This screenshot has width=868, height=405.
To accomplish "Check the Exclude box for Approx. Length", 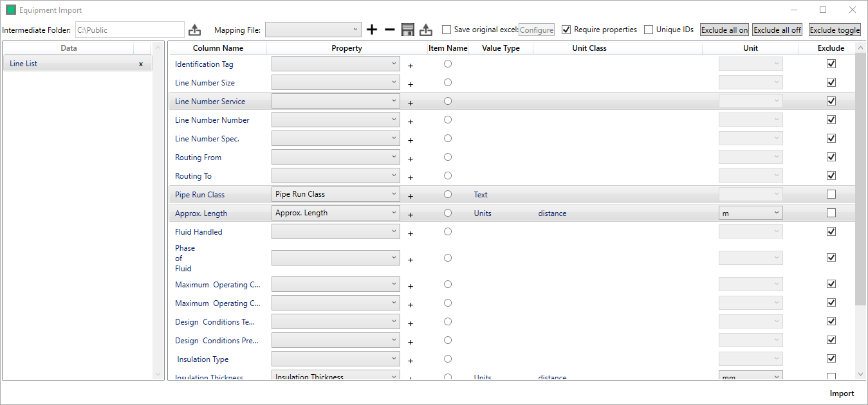I will pyautogui.click(x=831, y=213).
